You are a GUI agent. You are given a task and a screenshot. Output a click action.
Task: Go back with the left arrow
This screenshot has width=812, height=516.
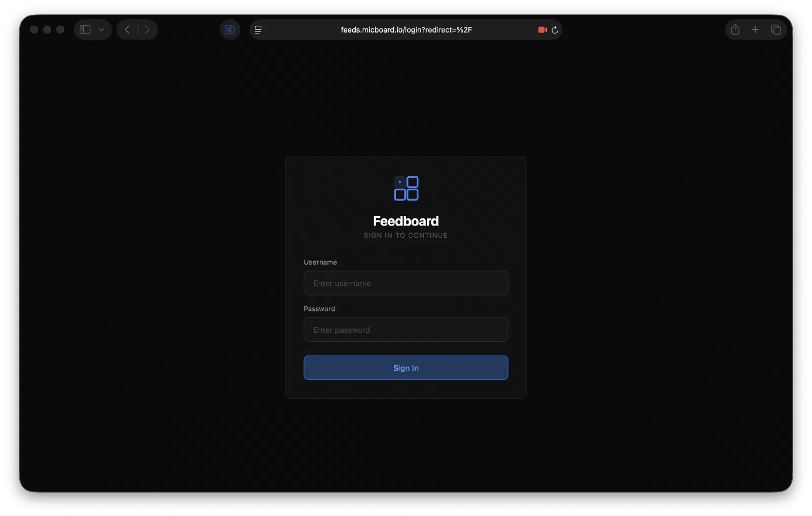[x=127, y=29]
